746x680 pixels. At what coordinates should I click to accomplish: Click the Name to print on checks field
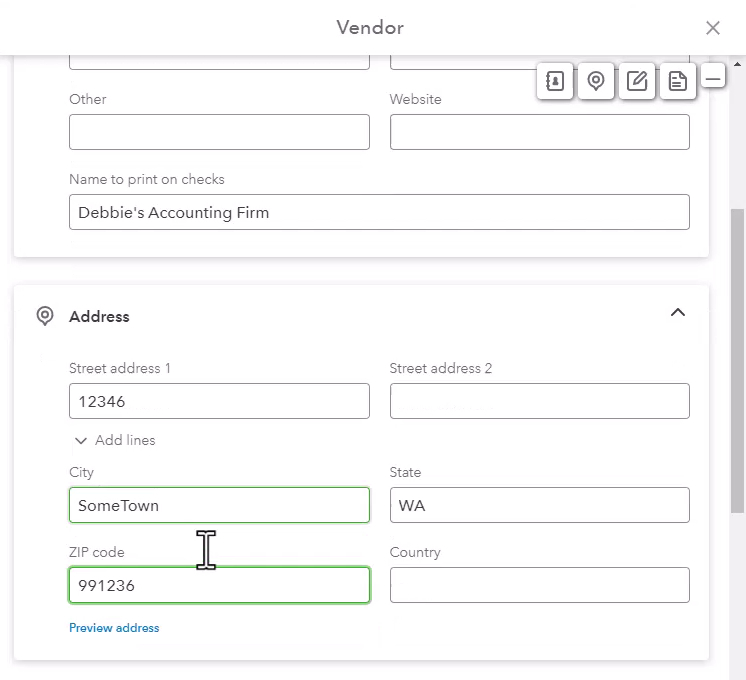379,212
